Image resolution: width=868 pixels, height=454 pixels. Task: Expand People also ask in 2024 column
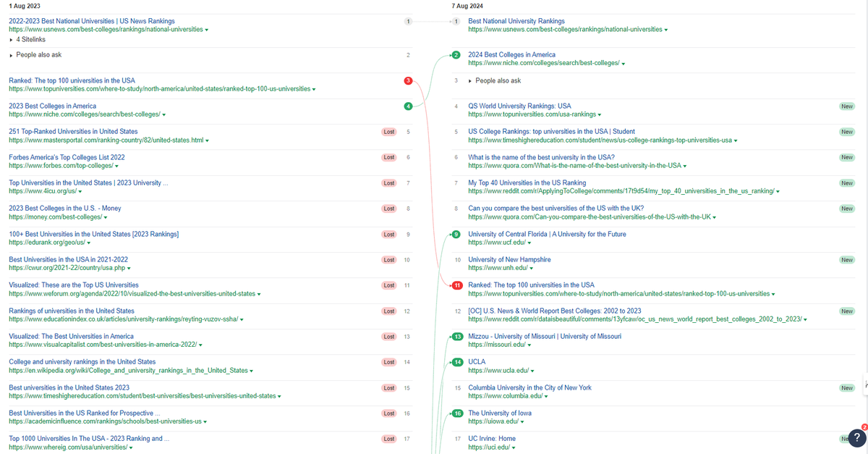click(495, 80)
